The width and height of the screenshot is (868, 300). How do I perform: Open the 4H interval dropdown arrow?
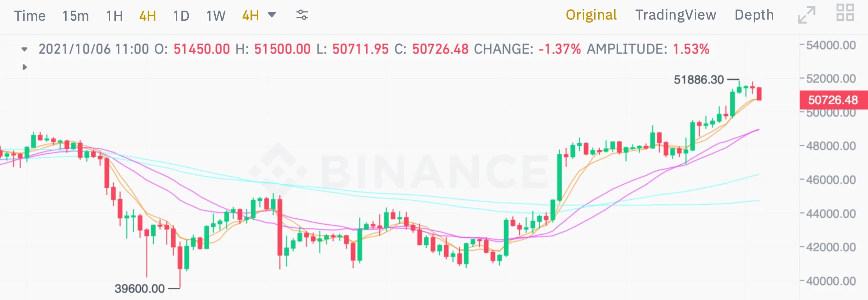coord(272,15)
